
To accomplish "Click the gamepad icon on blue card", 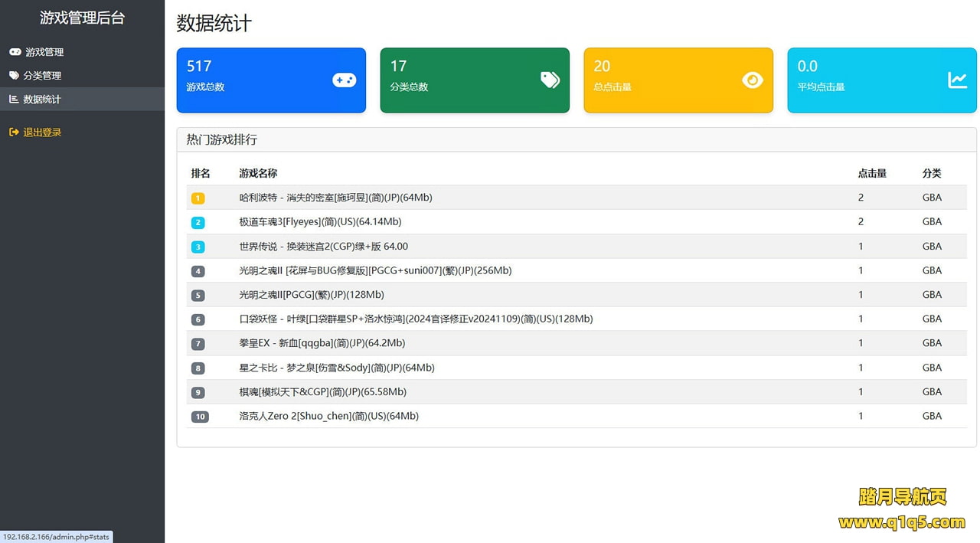I will pyautogui.click(x=344, y=80).
